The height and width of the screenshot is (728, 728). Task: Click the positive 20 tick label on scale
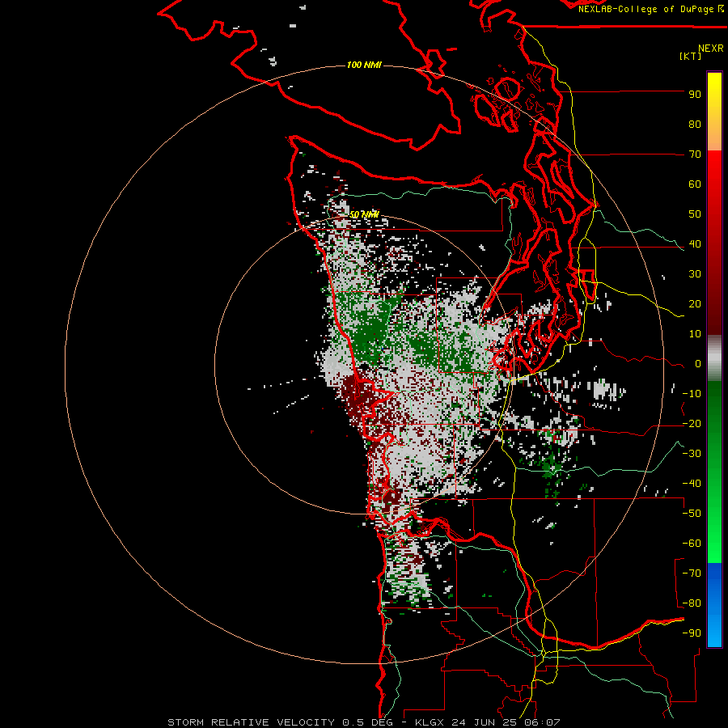coord(695,304)
